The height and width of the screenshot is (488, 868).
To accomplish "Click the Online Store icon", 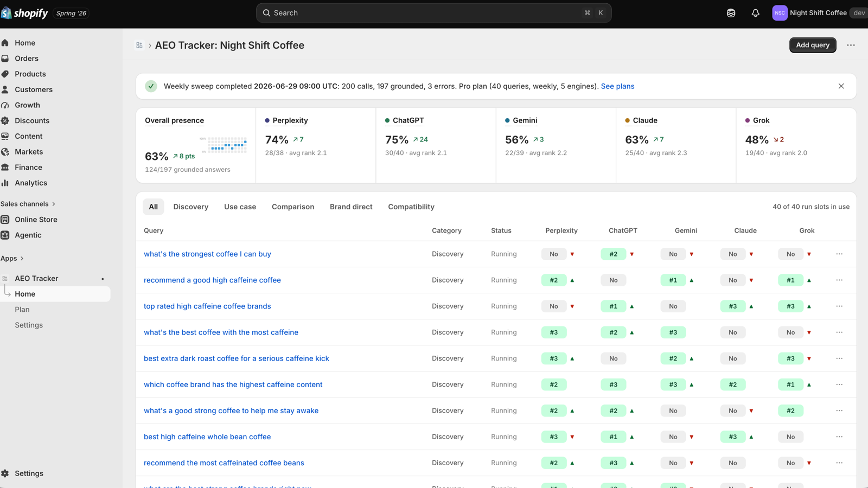I will 5,220.
